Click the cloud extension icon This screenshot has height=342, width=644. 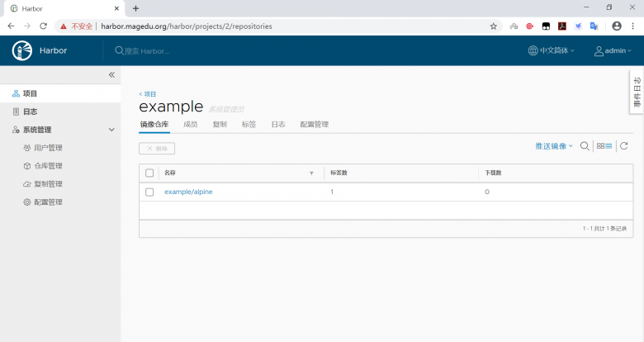514,26
